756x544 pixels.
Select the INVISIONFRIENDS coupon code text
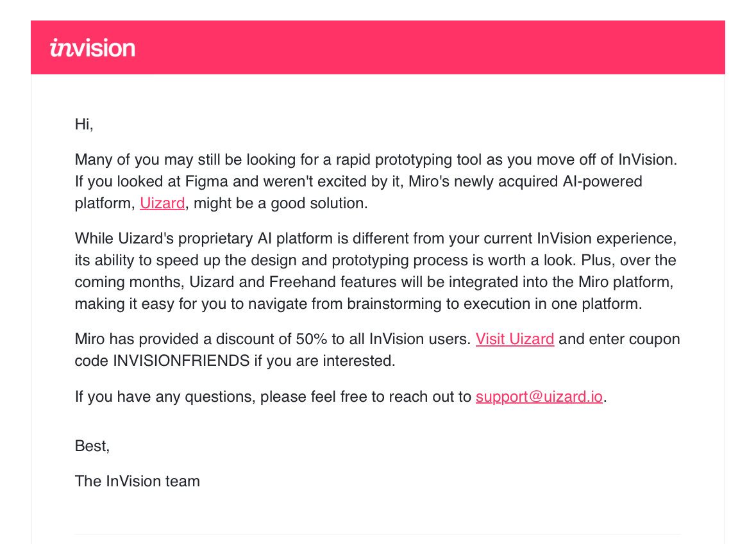(x=181, y=361)
